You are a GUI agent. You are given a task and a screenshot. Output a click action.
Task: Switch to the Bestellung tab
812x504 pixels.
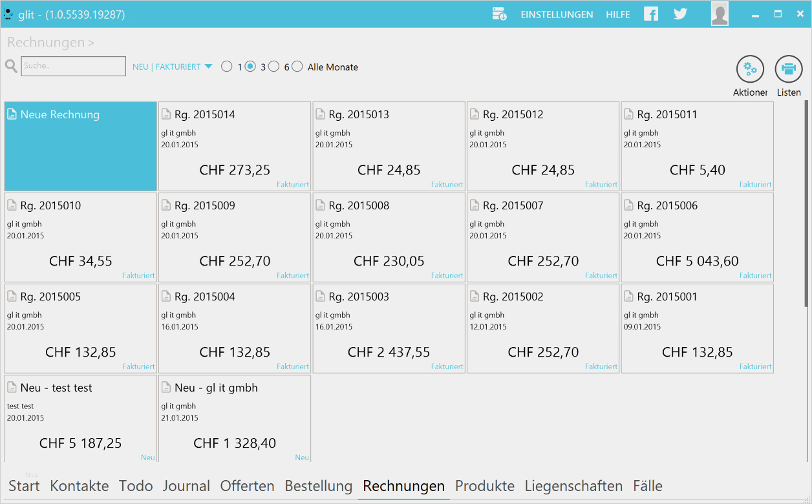319,486
